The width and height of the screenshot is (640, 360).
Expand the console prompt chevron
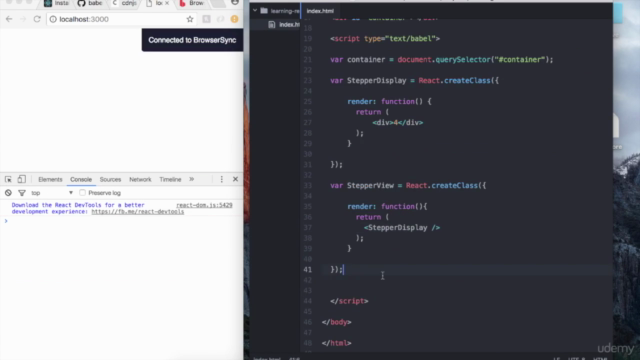point(6,221)
